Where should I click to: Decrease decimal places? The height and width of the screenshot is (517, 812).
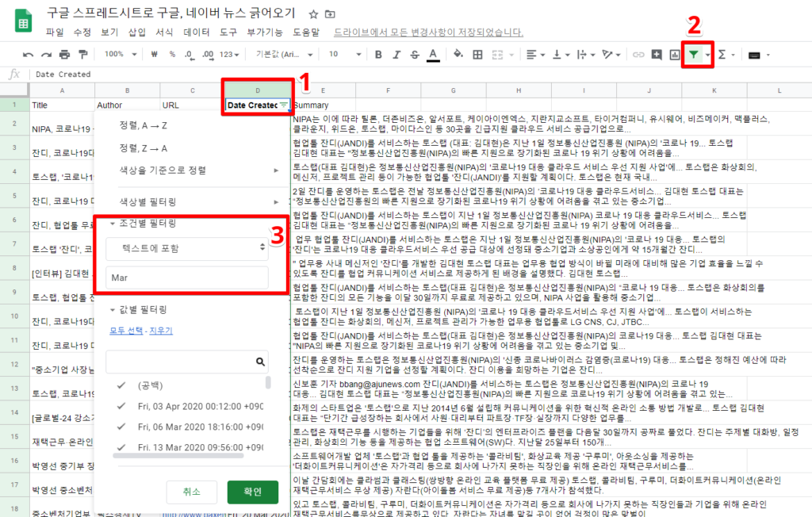[x=190, y=55]
